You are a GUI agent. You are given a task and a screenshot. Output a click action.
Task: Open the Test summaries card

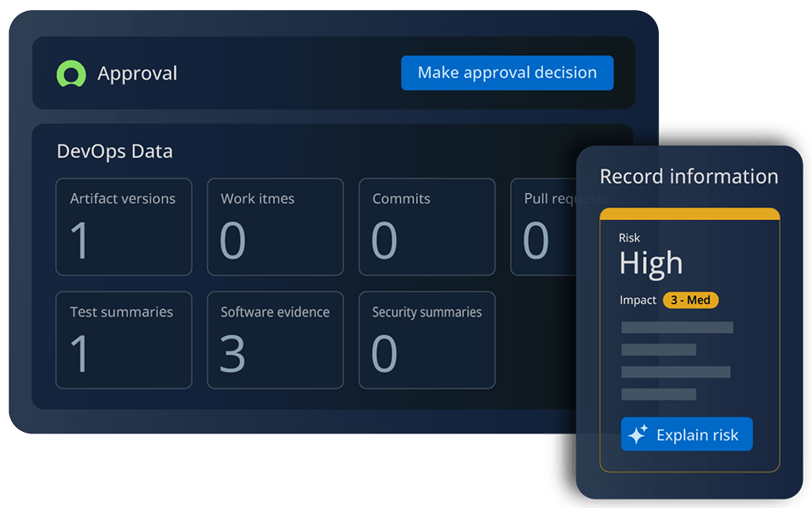(x=123, y=340)
